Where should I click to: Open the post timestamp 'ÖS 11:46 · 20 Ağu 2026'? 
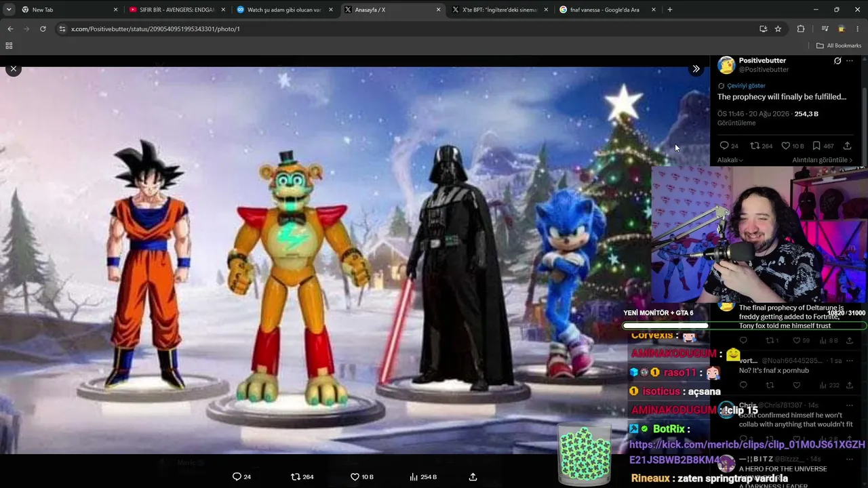753,114
